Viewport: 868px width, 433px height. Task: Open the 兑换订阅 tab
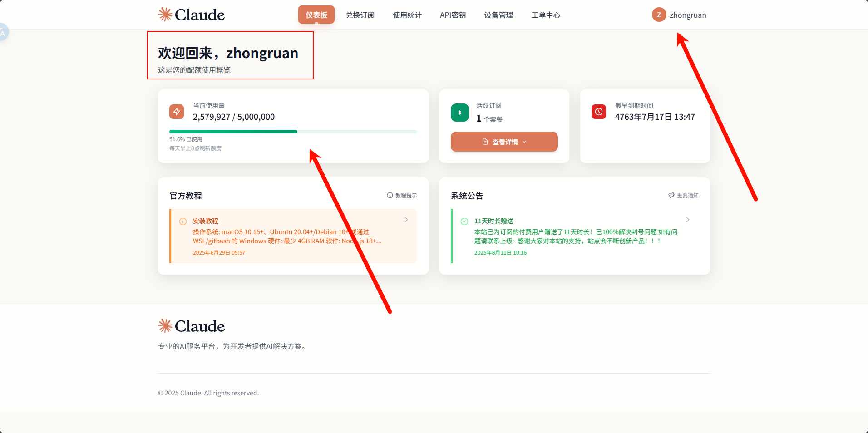click(x=360, y=15)
